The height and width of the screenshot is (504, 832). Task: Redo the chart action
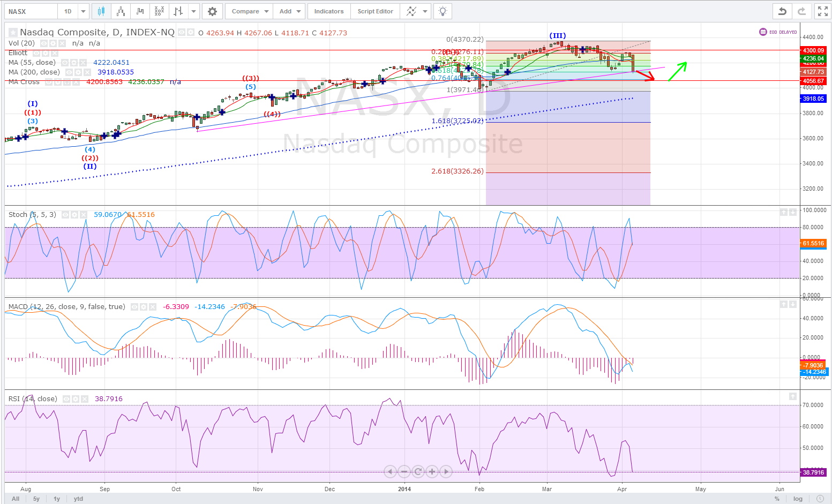click(802, 11)
